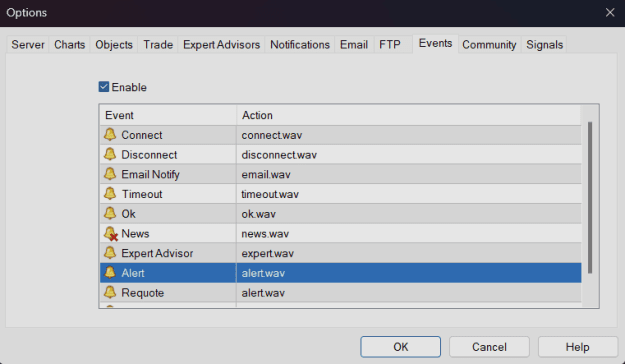Uncheck the Enable checkbox
Viewport: 625px width, 364px height.
point(104,87)
